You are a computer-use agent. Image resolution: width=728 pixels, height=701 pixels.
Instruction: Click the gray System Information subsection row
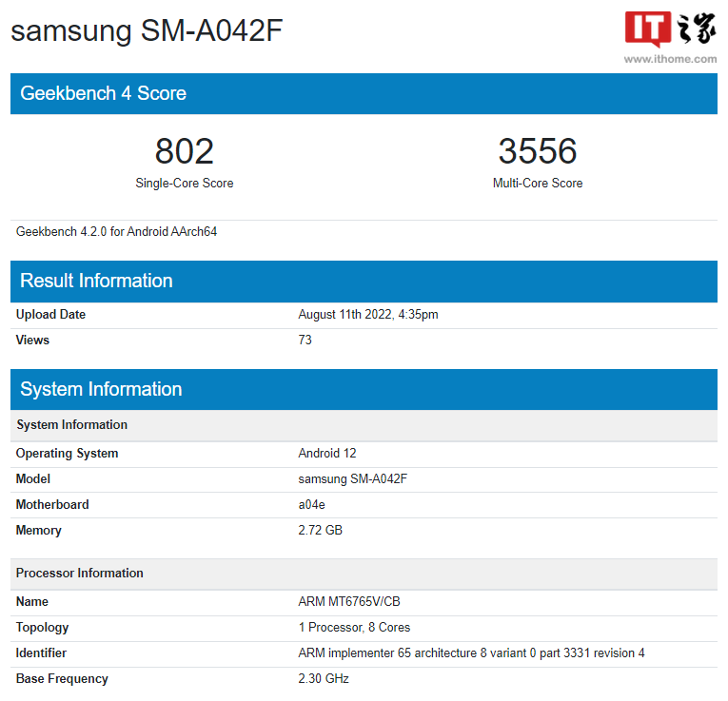[364, 425]
